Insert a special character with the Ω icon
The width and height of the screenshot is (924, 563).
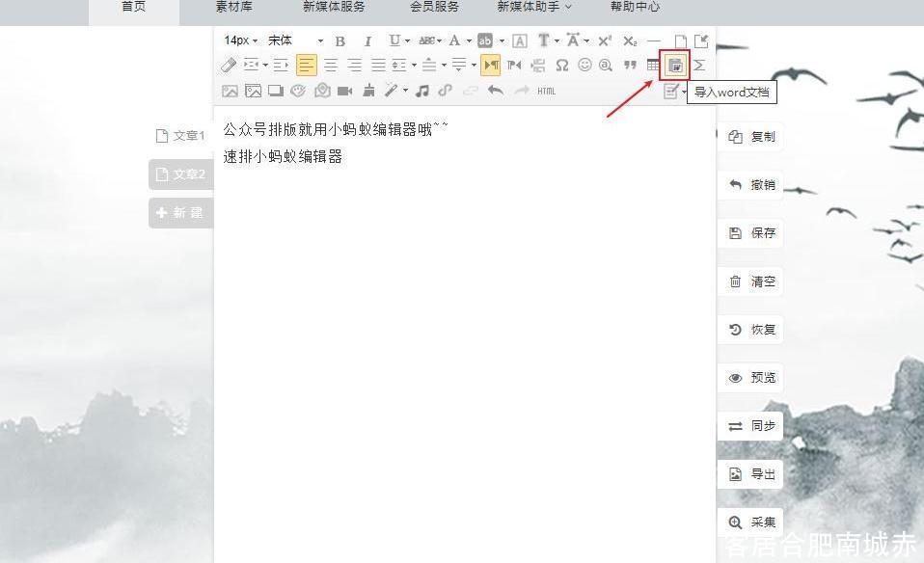point(562,65)
